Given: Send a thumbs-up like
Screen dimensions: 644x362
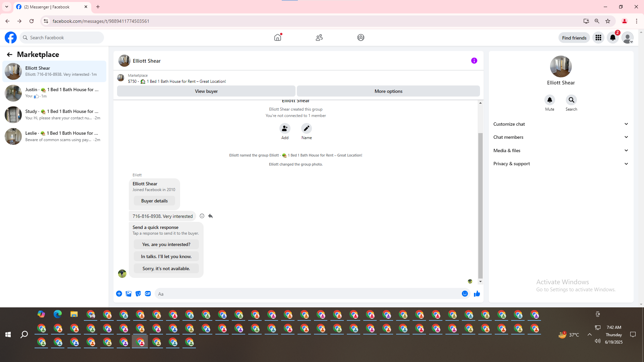Looking at the screenshot, I should (x=477, y=294).
